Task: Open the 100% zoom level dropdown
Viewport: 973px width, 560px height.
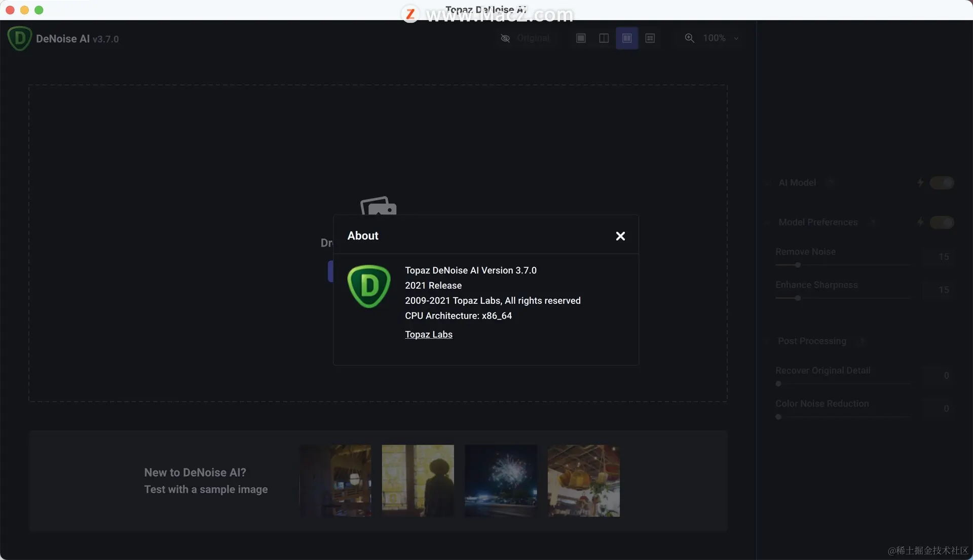Action: 736,38
